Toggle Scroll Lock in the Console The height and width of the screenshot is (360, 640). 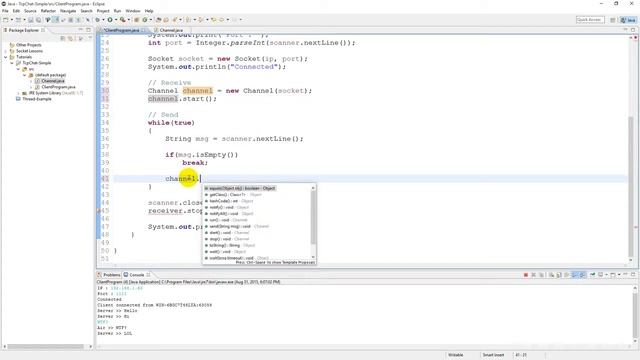[x=558, y=275]
